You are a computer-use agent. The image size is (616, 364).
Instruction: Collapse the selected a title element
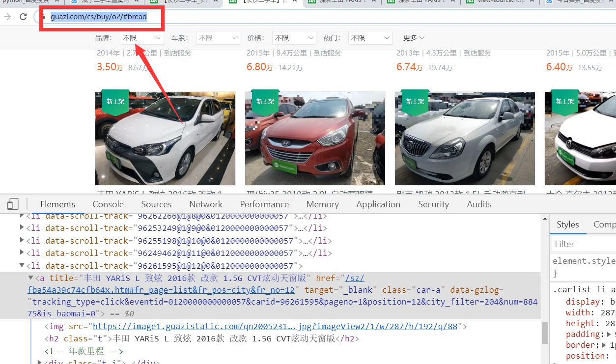[x=30, y=278]
